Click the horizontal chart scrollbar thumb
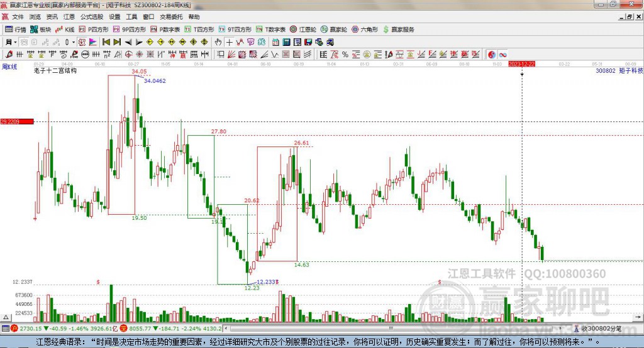This screenshot has height=348, width=644. (x=391, y=329)
